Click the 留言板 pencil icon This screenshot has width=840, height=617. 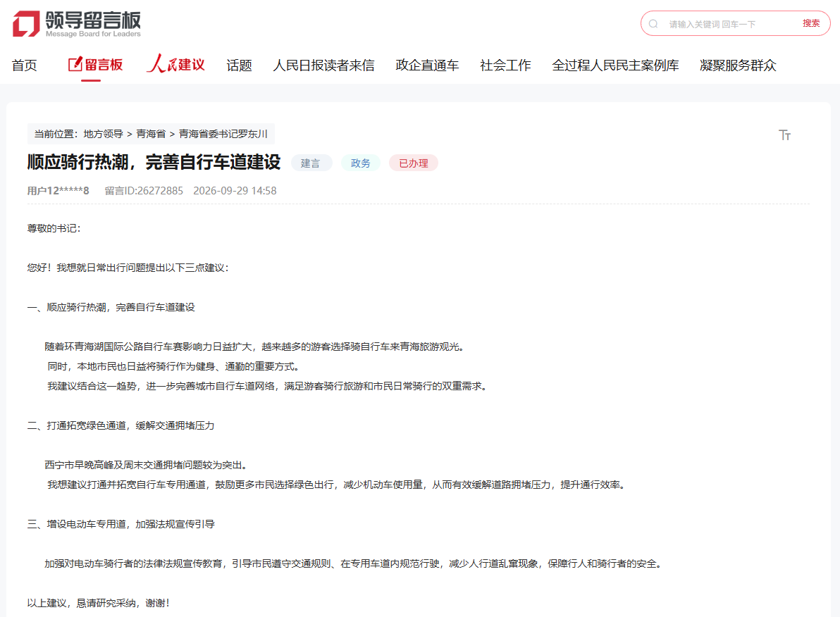75,64
